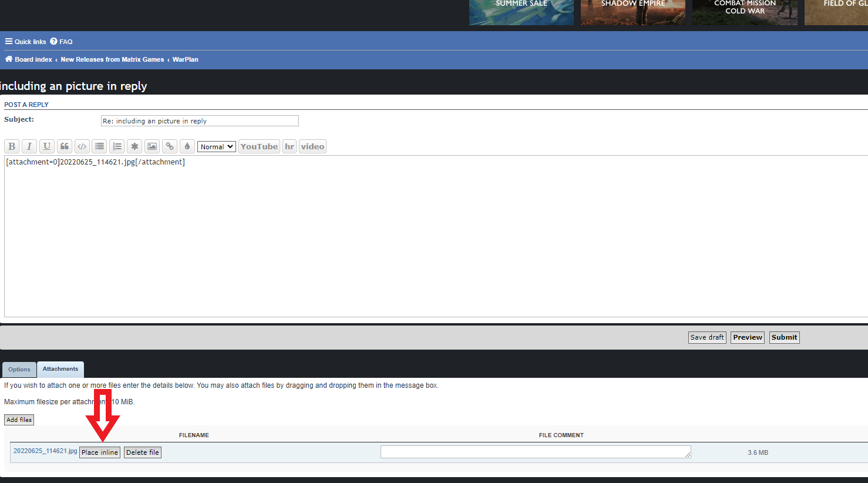Open New Releases from Matrix Games forum
The width and height of the screenshot is (868, 483).
pyautogui.click(x=112, y=59)
